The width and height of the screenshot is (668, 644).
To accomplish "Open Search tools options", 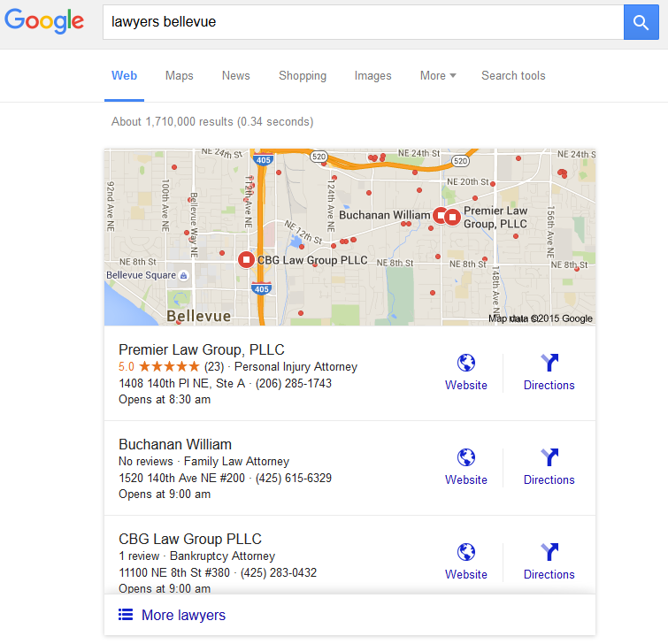I will (x=513, y=76).
